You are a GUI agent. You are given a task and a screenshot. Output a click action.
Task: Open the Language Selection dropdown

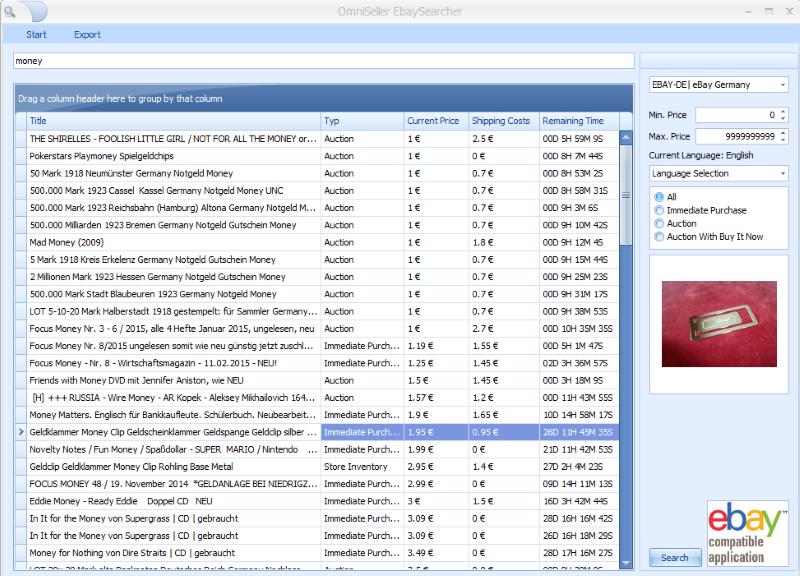[718, 173]
